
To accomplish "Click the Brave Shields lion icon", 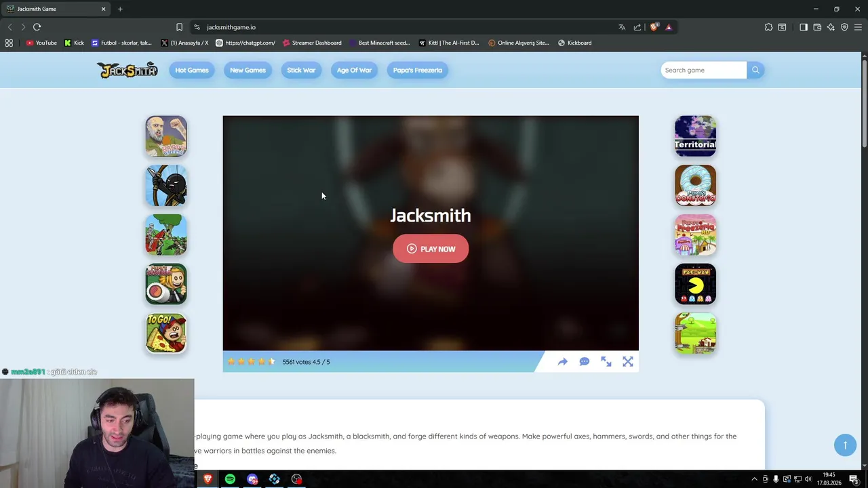I will (654, 27).
